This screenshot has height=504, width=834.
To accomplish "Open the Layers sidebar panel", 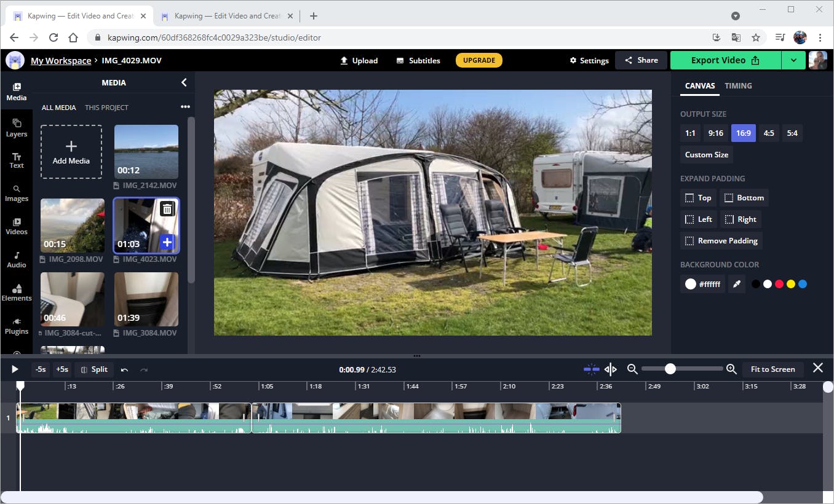I will click(x=17, y=128).
